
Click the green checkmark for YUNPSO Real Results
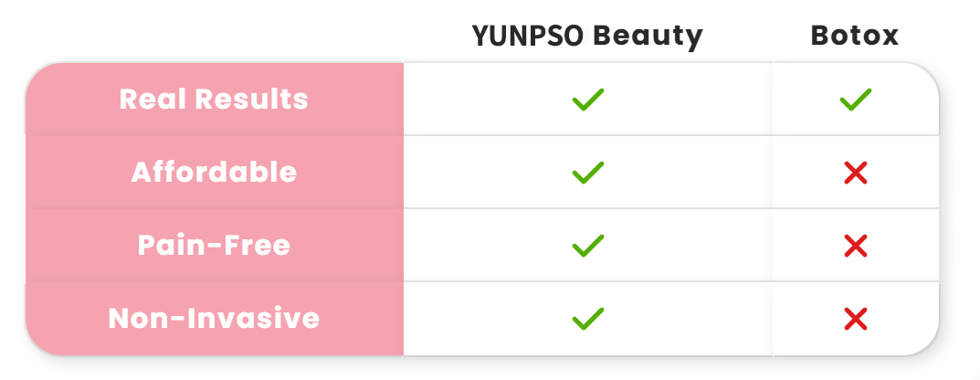coord(587,99)
